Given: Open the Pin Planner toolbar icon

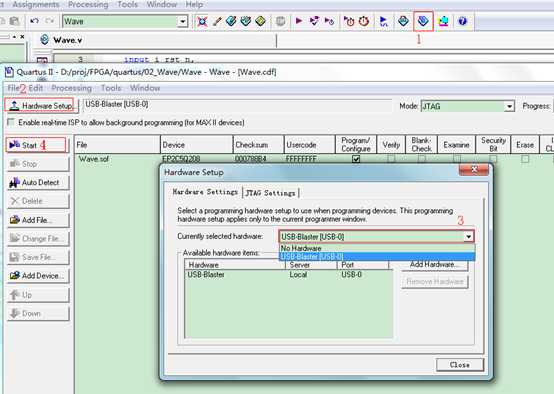Looking at the screenshot, I should click(231, 21).
